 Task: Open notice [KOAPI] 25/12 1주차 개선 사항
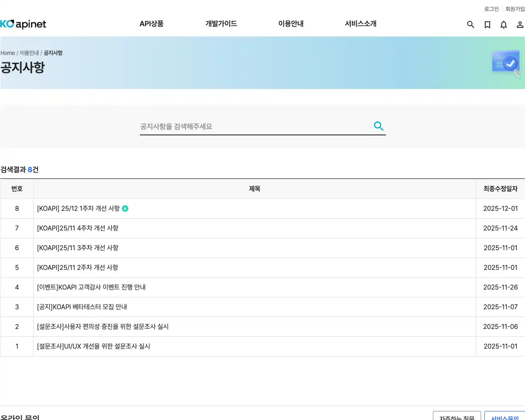tap(78, 208)
